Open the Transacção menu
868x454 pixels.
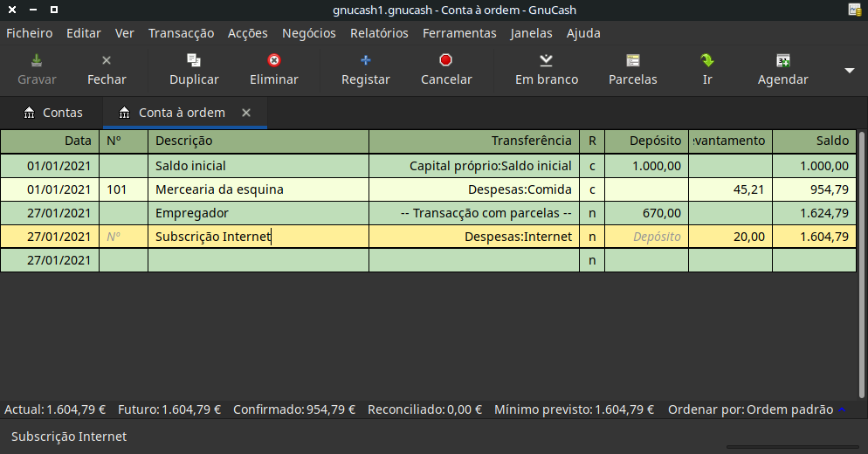[x=181, y=33]
